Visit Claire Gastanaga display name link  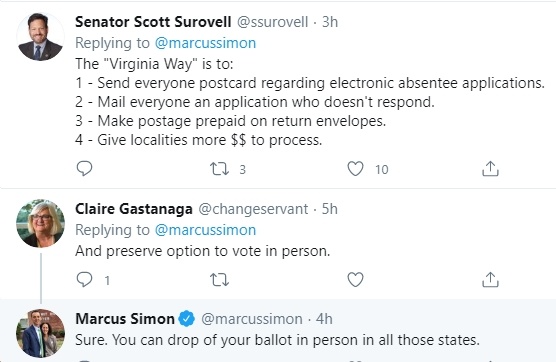pos(134,209)
